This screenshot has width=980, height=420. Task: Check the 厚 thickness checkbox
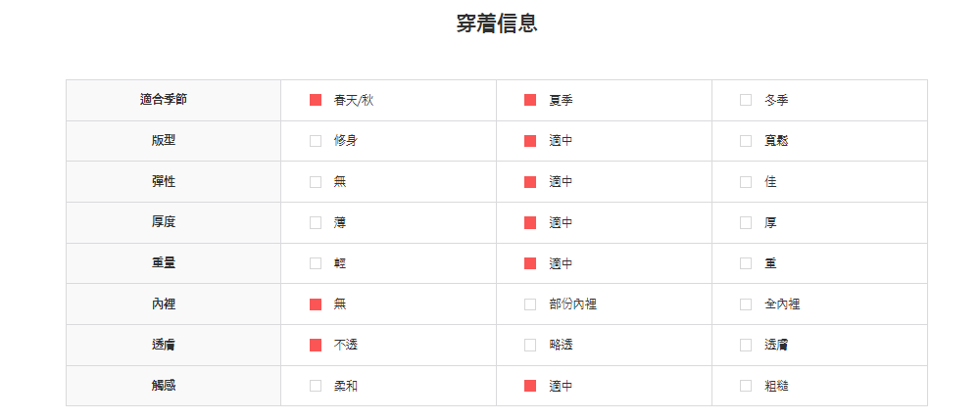click(746, 223)
